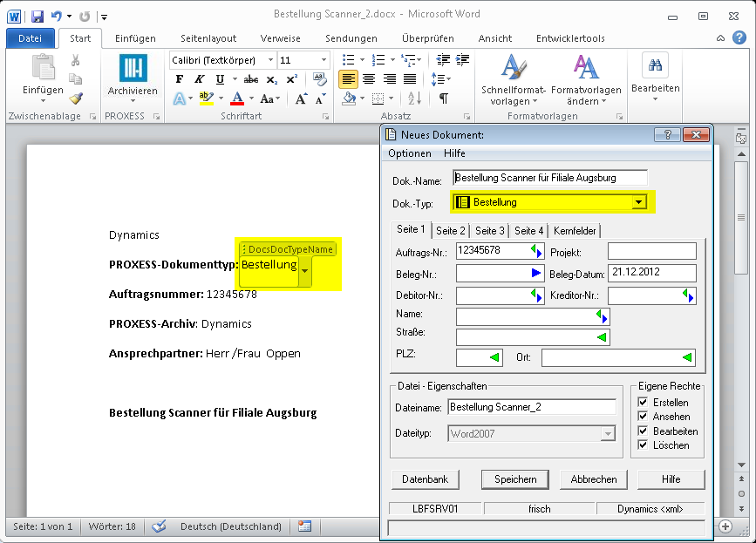The width and height of the screenshot is (756, 543).
Task: Switch to the Einfügen ribbon tab
Action: click(x=135, y=38)
